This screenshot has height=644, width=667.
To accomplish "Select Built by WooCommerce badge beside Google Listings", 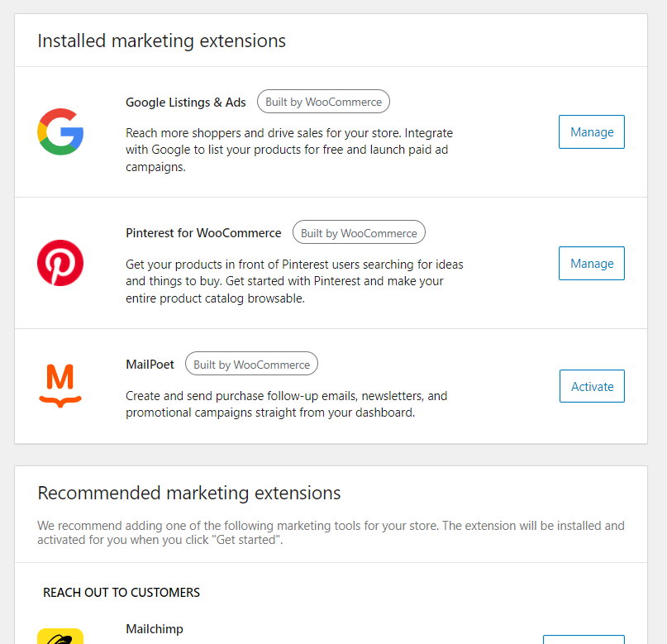I will pyautogui.click(x=323, y=102).
